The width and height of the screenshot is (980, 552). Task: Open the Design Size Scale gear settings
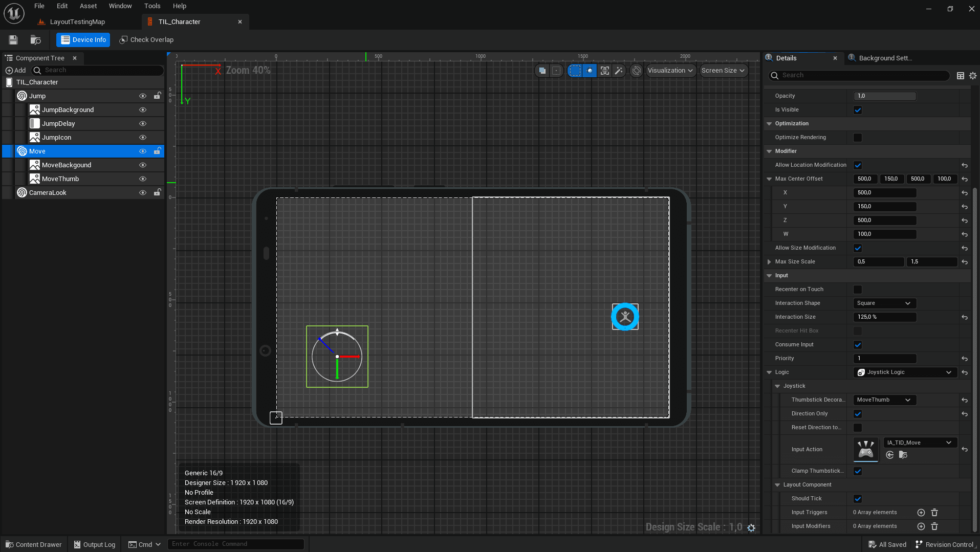(x=751, y=527)
